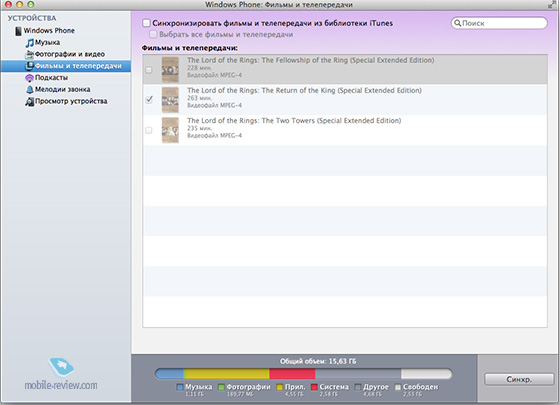Click the device browse icon beside Просмотр устройства
Viewport: 560px width, 405px height.
point(30,101)
